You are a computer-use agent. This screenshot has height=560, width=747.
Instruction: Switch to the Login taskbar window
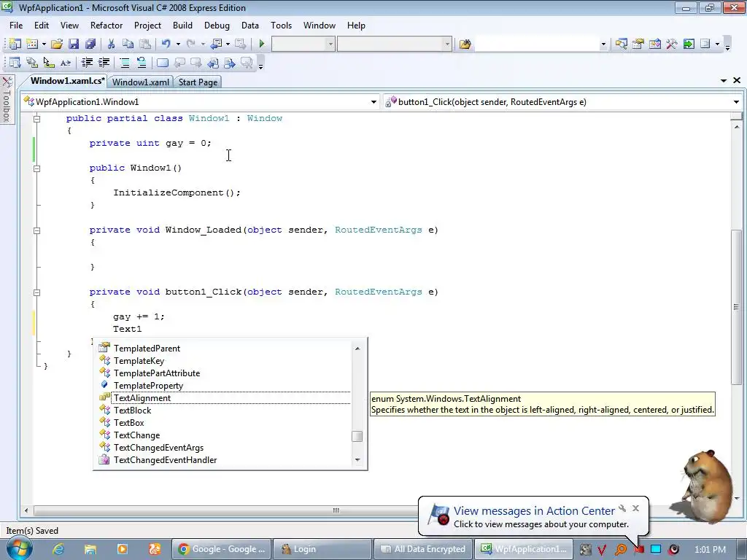tap(322, 549)
